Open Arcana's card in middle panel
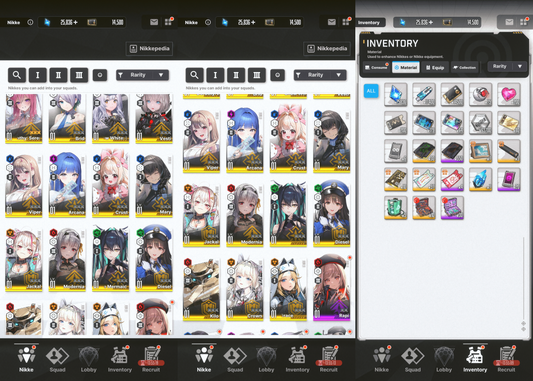The image size is (533, 381). [x=245, y=140]
